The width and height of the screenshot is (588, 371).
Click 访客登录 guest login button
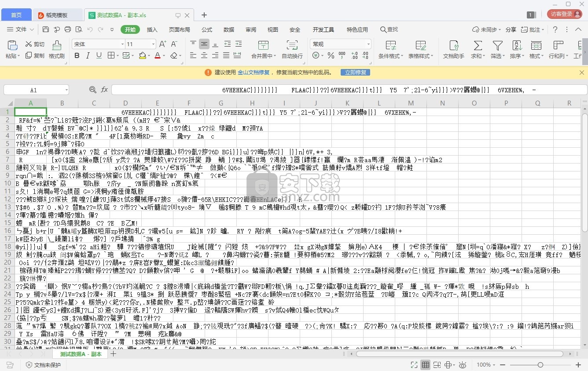564,14
